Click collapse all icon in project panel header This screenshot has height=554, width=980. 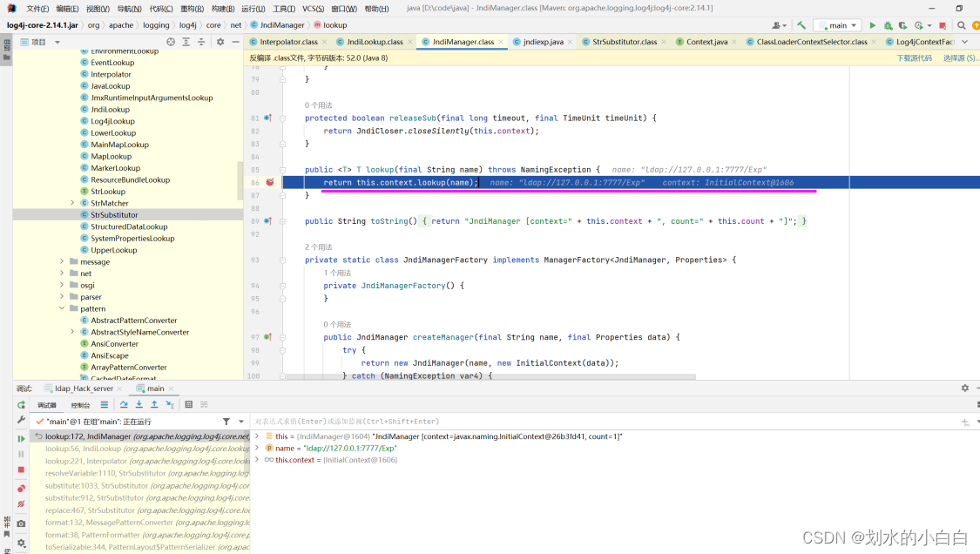coord(200,42)
